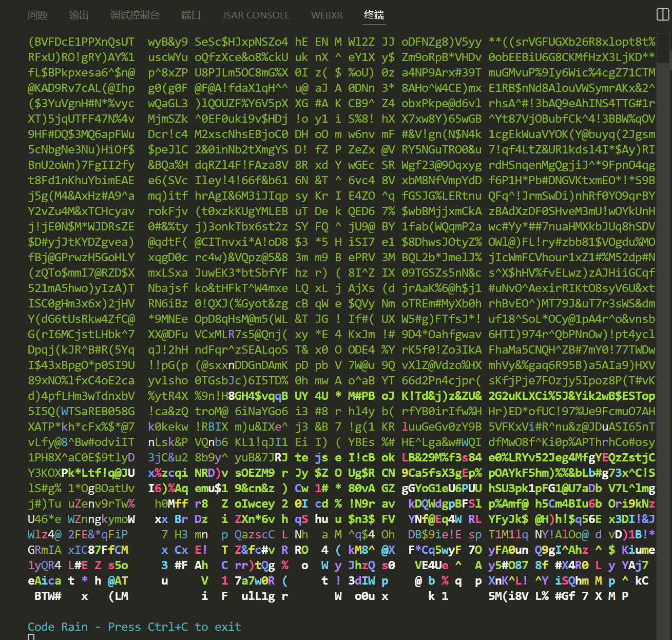The height and width of the screenshot is (640, 672).
Task: Click the "1yQR4" text
Action: pyautogui.click(x=44, y=565)
